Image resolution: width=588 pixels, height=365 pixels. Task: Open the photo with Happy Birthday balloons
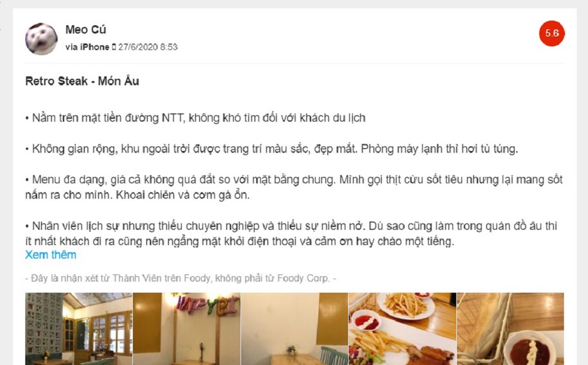(x=187, y=329)
